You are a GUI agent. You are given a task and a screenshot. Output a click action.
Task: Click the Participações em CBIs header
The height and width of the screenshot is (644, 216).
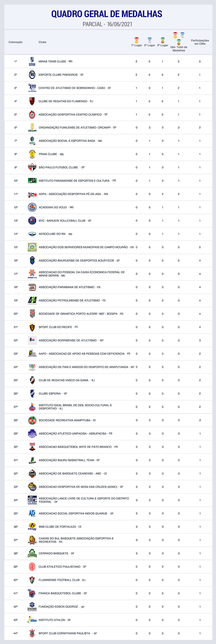(x=200, y=42)
